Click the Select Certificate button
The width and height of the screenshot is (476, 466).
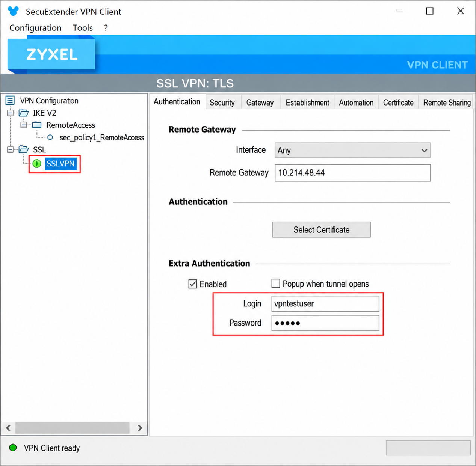tap(321, 230)
